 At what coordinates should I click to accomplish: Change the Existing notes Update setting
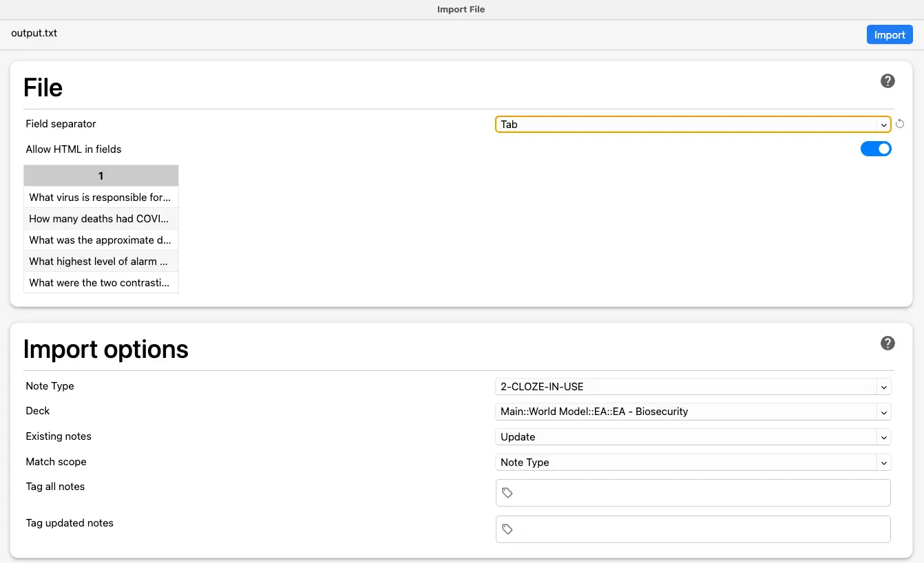(x=693, y=437)
